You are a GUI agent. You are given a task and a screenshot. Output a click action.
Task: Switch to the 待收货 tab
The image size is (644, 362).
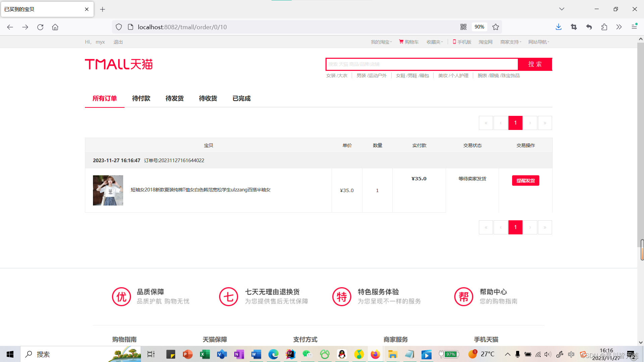208,98
